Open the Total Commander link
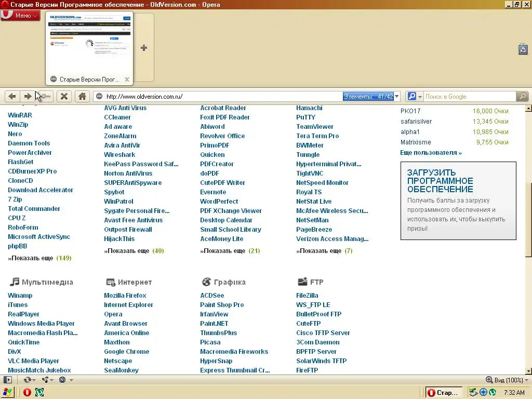Image resolution: width=532 pixels, height=399 pixels. (34, 209)
